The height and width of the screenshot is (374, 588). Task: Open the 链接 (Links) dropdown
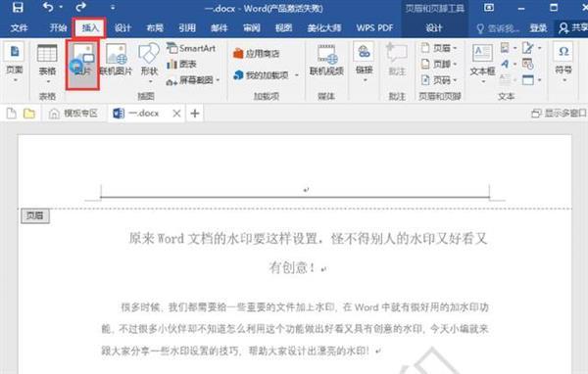(x=365, y=63)
